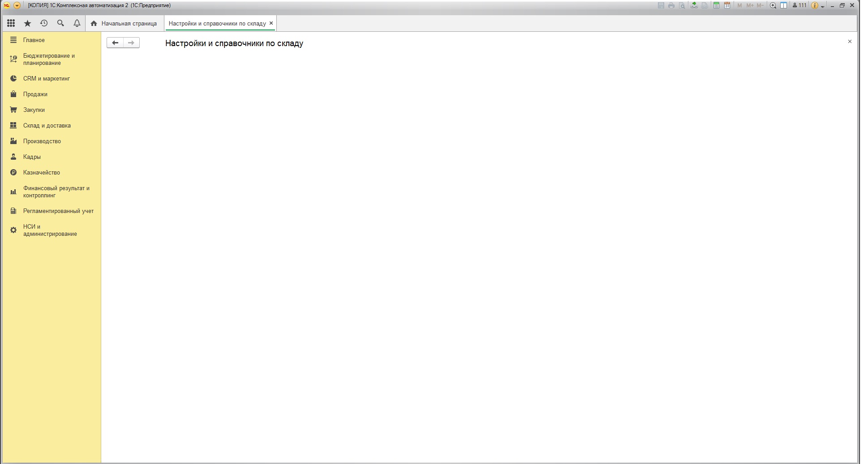
Task: Open НСИ и администрирование section
Action: pyautogui.click(x=49, y=230)
